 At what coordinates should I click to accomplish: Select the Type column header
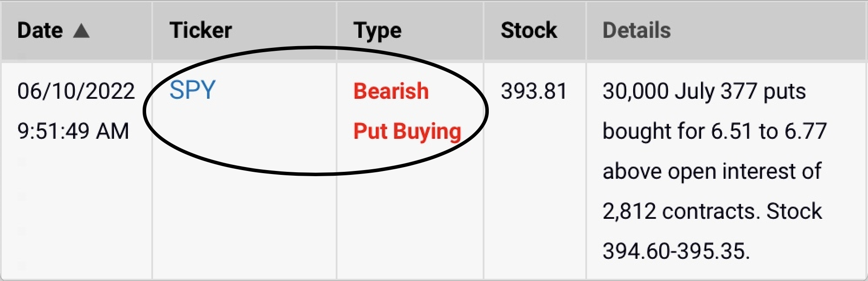coord(377,30)
